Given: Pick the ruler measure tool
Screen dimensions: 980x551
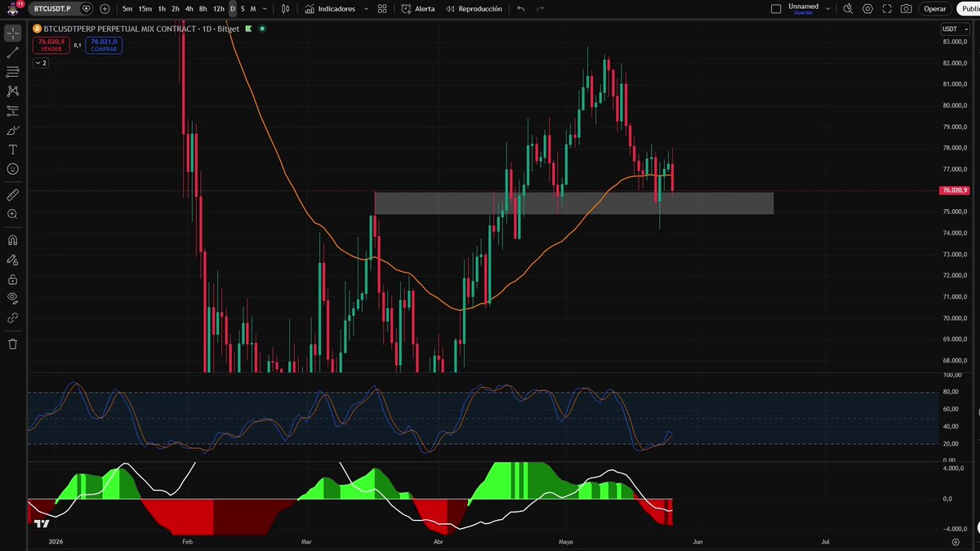Looking at the screenshot, I should (x=13, y=195).
